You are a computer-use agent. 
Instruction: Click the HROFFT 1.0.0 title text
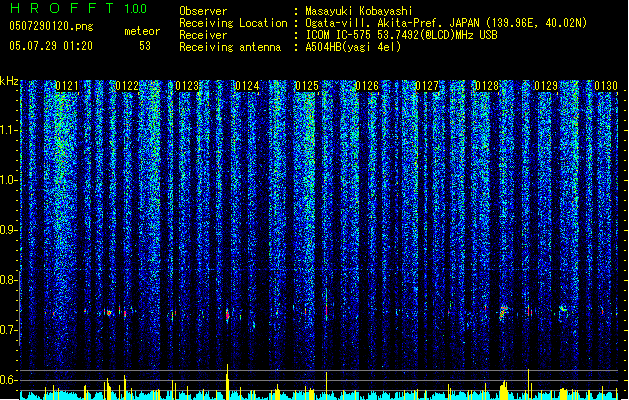79,8
